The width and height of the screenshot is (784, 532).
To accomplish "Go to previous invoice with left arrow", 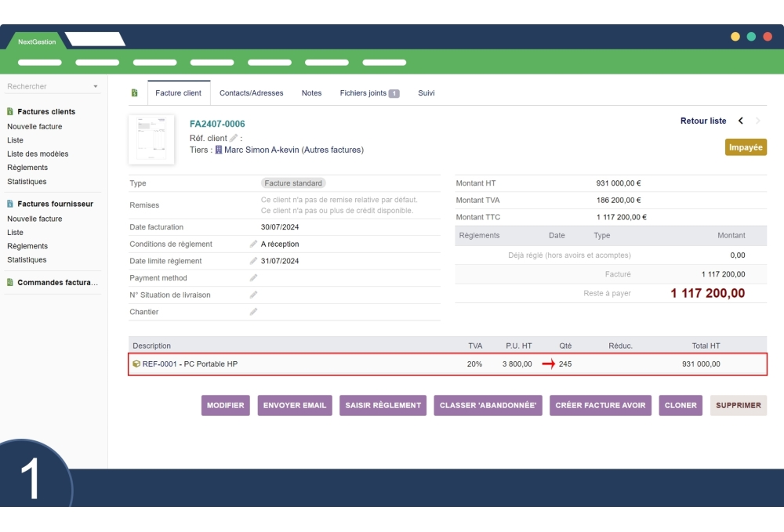I will [741, 121].
